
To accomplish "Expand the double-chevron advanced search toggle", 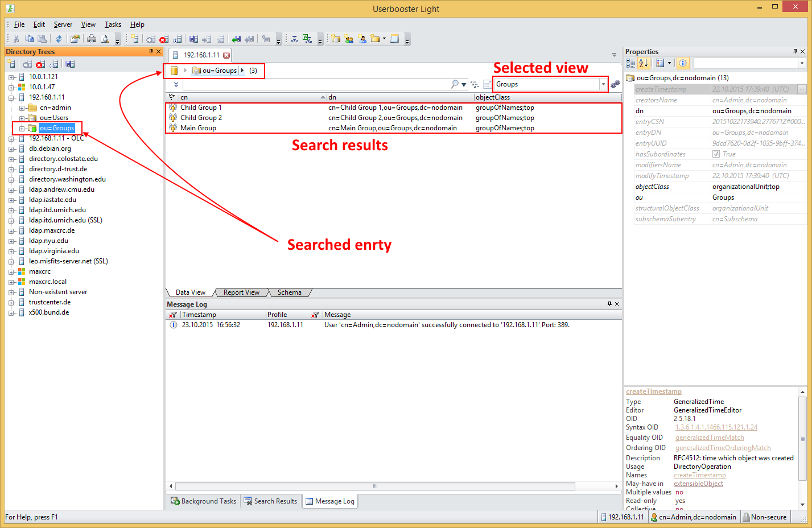I will 176,84.
